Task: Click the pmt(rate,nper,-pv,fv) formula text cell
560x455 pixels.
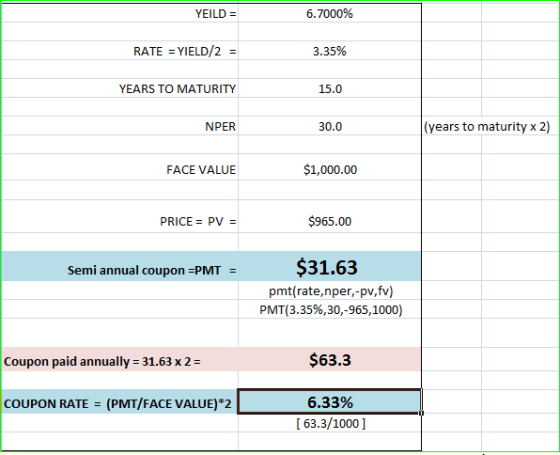Action: coord(330,291)
